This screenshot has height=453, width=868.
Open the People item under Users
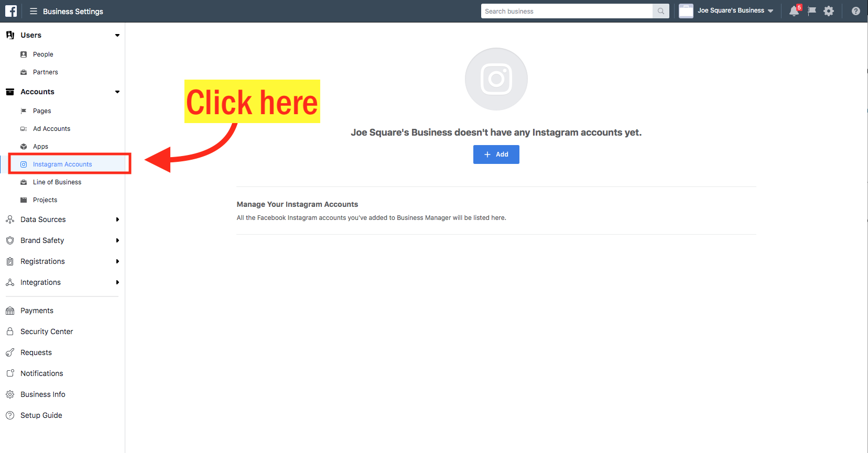(x=43, y=54)
